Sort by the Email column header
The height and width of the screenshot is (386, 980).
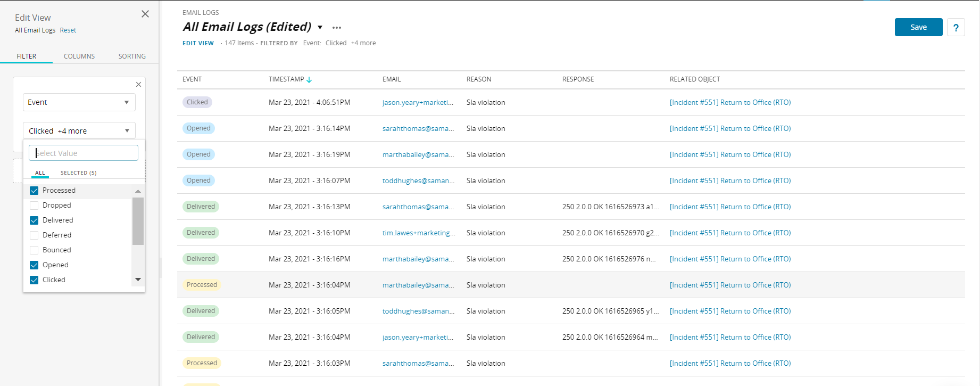(x=392, y=79)
